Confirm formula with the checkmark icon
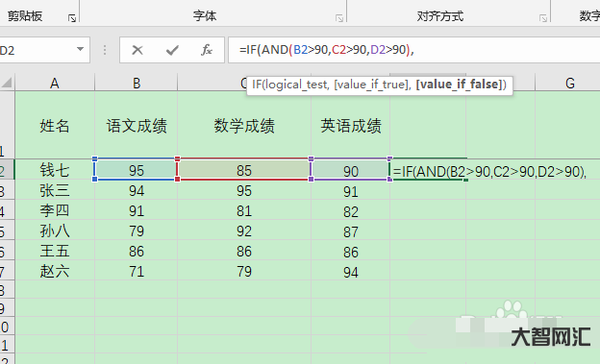The height and width of the screenshot is (364, 600). pyautogui.click(x=172, y=50)
